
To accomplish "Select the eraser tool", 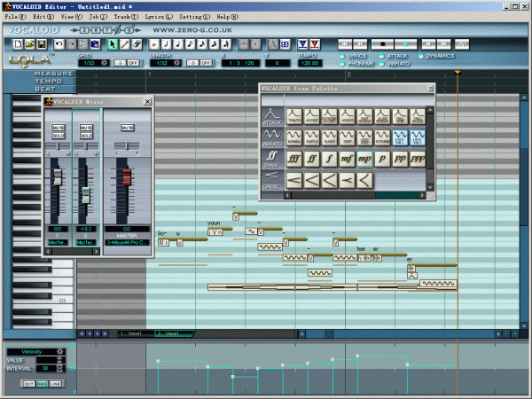I will (x=137, y=44).
